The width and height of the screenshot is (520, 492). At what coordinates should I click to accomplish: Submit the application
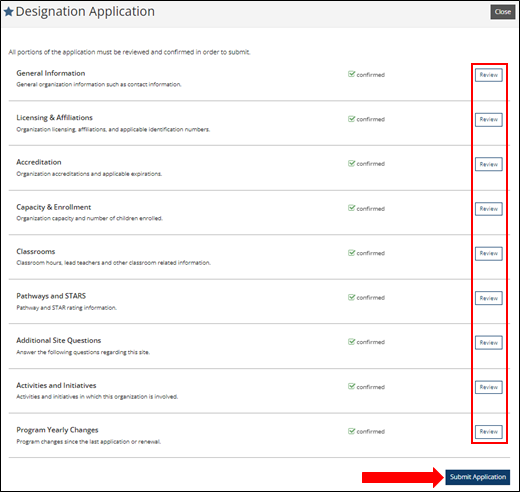click(478, 477)
